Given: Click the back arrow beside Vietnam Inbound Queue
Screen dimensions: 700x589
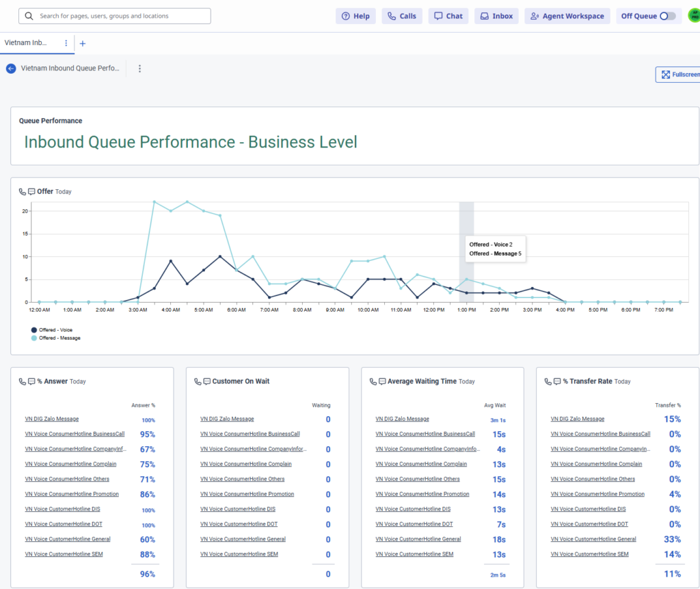Looking at the screenshot, I should [11, 68].
